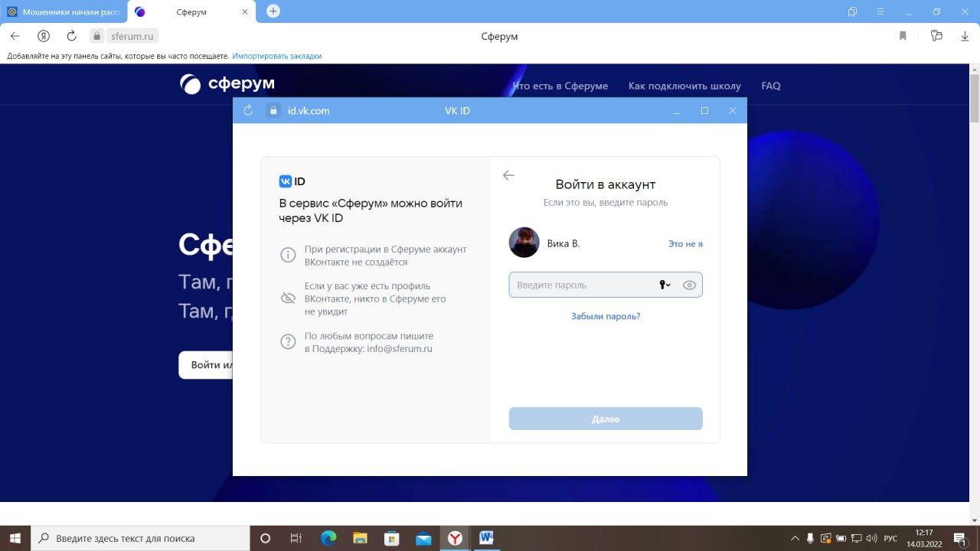Click the info circle icon about registration
Viewport: 980px width, 551px height.
click(x=288, y=255)
